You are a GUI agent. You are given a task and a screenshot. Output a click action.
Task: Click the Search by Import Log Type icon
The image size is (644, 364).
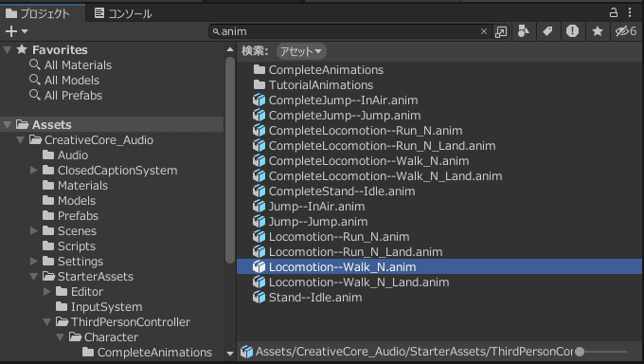[572, 31]
